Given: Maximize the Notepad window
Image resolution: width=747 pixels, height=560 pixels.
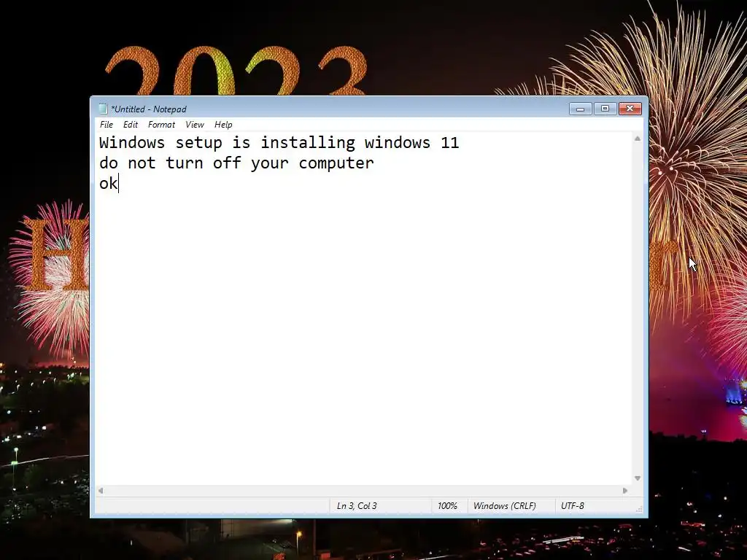Looking at the screenshot, I should (x=605, y=109).
